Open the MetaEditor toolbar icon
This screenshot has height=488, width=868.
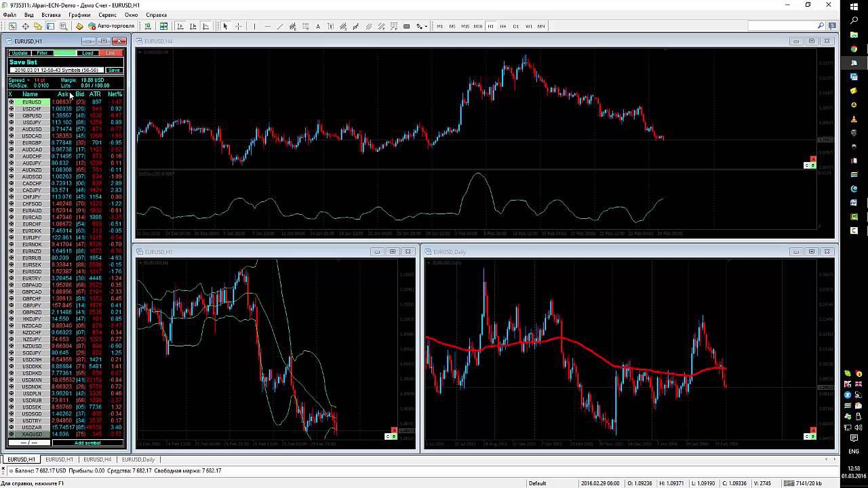[x=79, y=26]
